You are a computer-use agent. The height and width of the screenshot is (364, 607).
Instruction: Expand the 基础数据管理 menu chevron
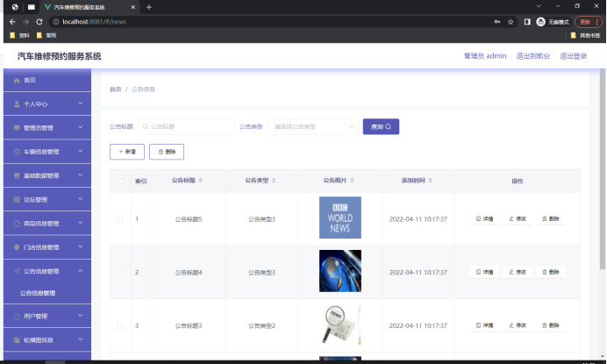click(80, 175)
